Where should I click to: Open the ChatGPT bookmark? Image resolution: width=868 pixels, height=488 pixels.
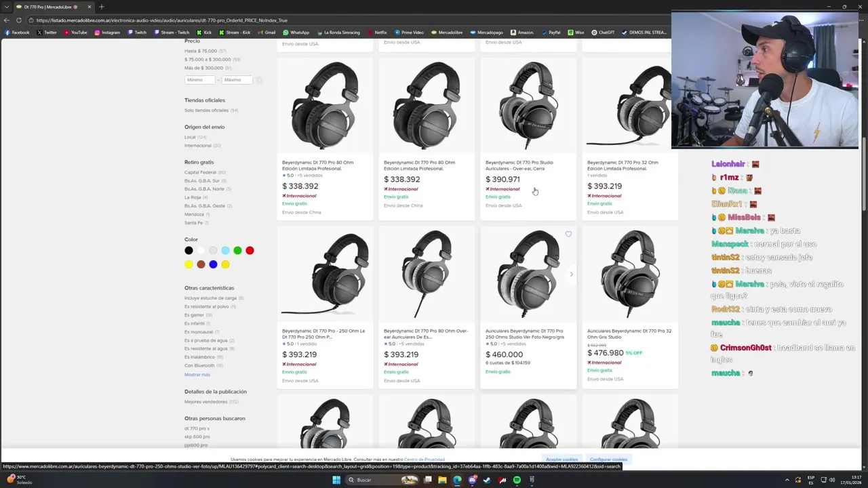point(603,33)
